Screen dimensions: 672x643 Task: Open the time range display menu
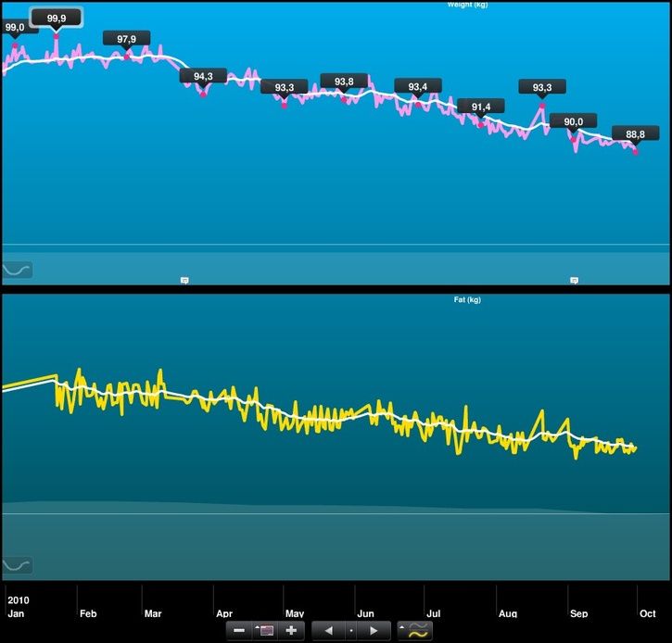pos(265,631)
